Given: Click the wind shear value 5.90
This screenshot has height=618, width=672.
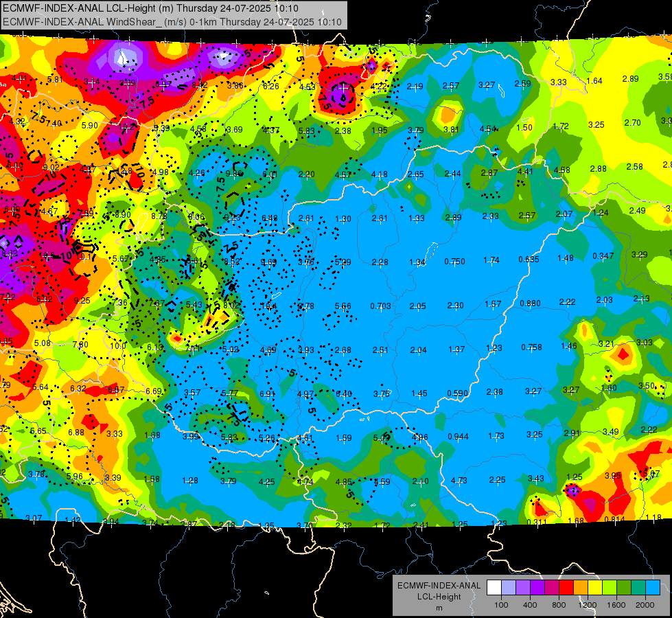Looking at the screenshot, I should (90, 125).
